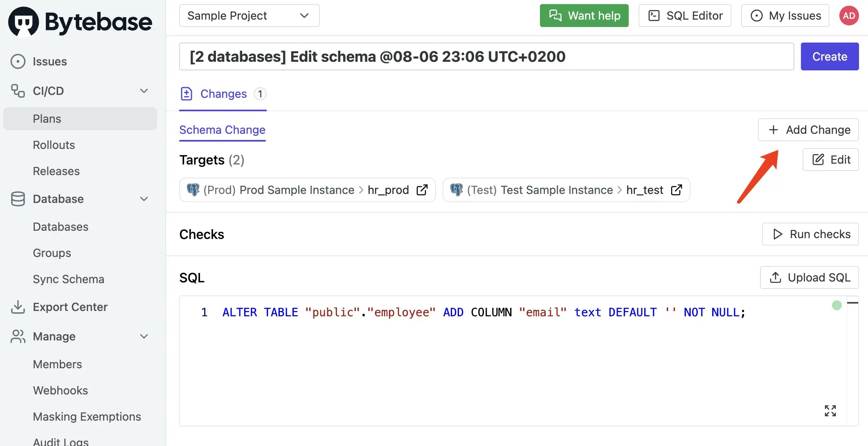868x446 pixels.
Task: Click the Test instance PostgreSQL elephant icon
Action: 456,189
